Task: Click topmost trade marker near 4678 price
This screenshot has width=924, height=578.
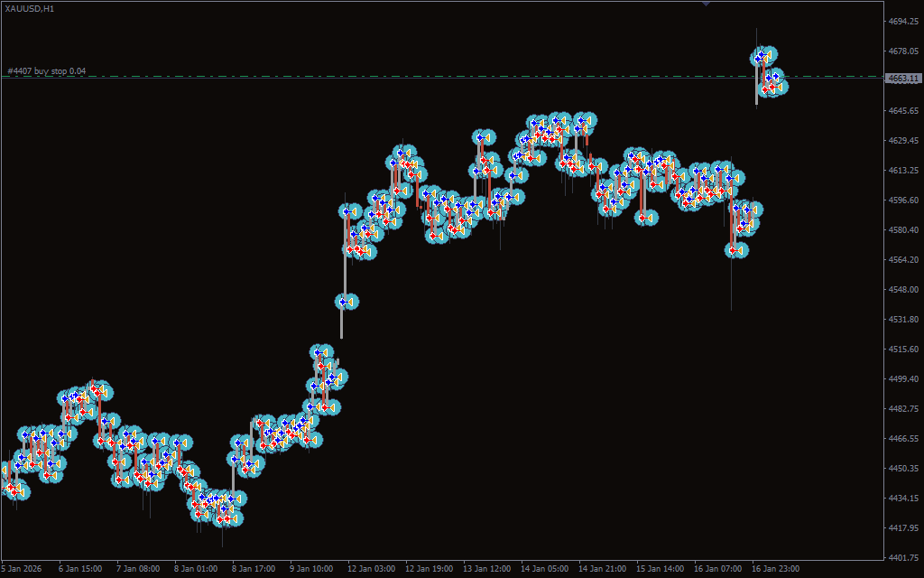Action: pos(763,55)
